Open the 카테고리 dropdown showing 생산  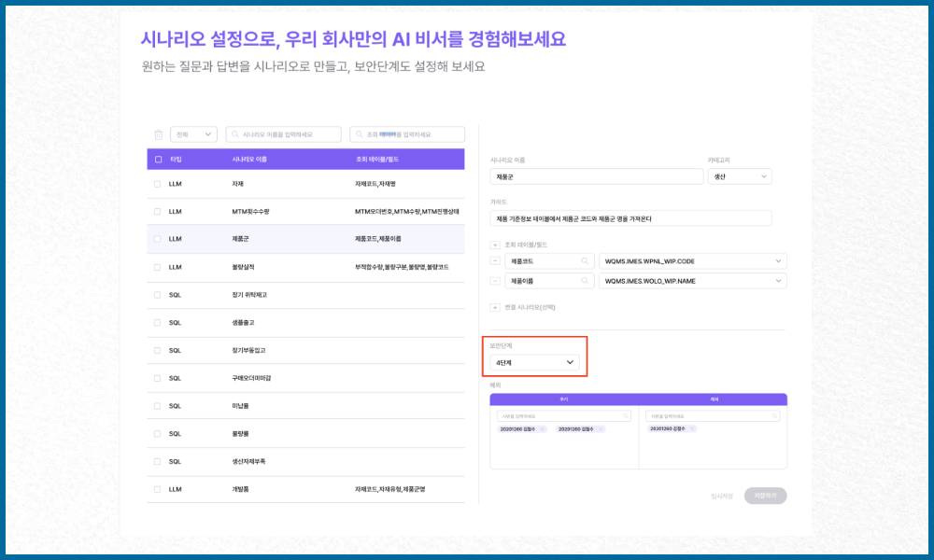[x=740, y=176]
